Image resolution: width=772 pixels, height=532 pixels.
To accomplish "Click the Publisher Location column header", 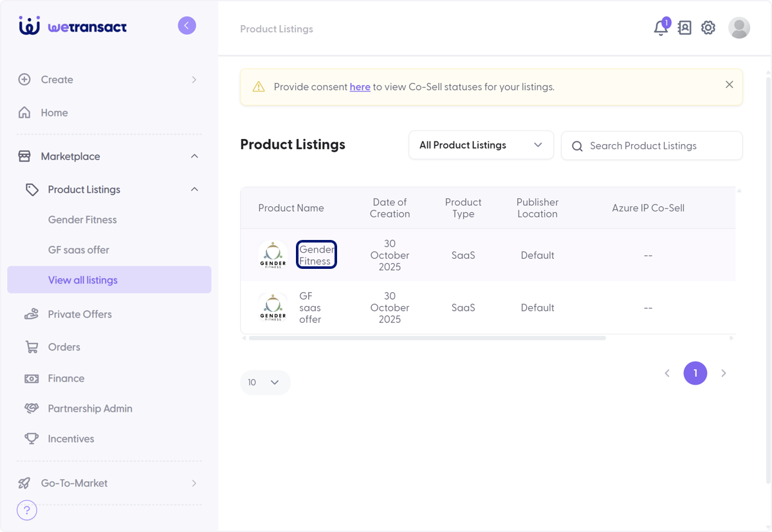I will (537, 208).
